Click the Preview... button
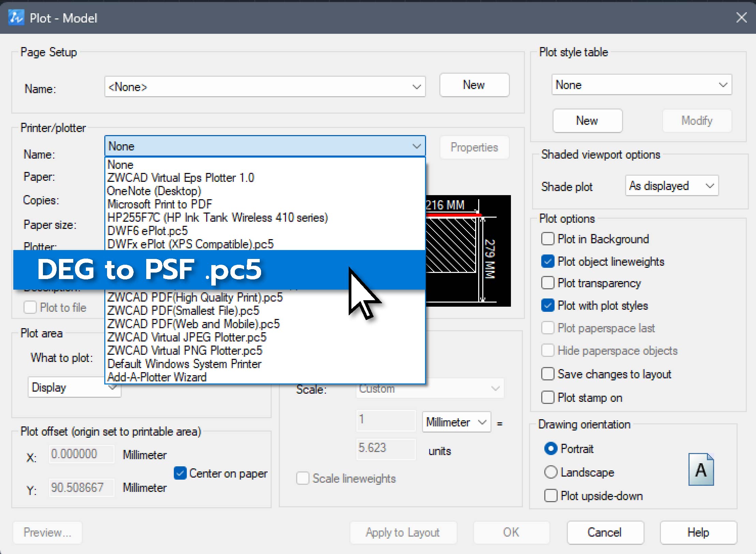Screen dimensions: 756x554 coord(47,532)
